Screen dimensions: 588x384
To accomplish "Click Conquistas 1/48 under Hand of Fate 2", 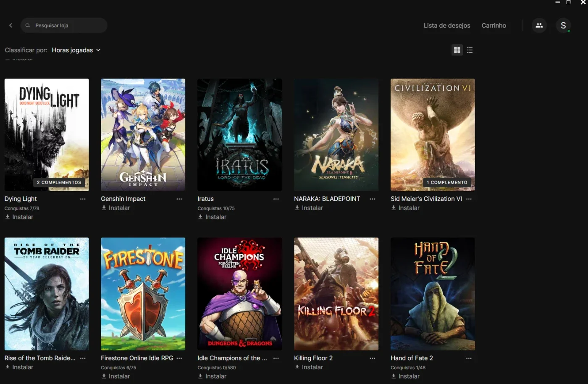I will 408,368.
